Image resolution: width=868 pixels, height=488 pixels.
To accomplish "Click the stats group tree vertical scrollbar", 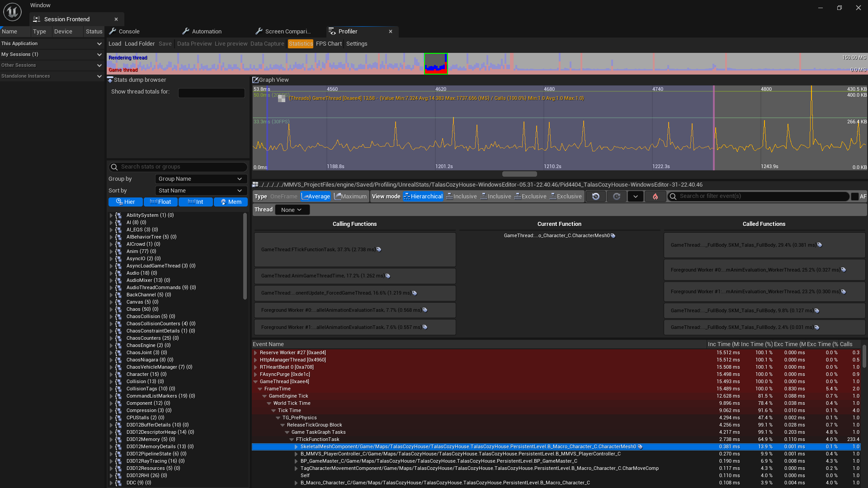I will coord(245,256).
